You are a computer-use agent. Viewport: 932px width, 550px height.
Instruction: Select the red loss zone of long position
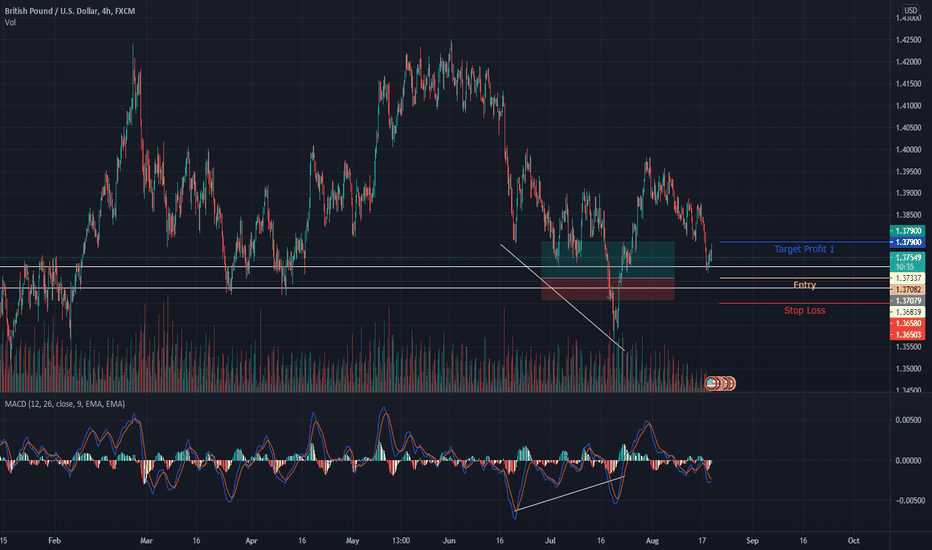pyautogui.click(x=607, y=289)
